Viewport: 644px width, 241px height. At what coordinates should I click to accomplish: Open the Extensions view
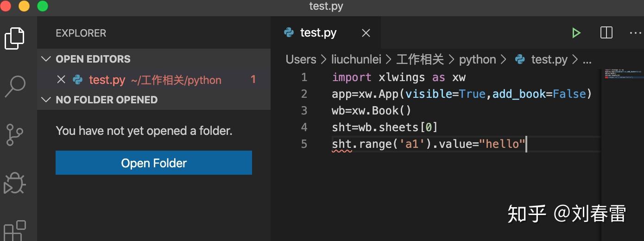coord(15,230)
